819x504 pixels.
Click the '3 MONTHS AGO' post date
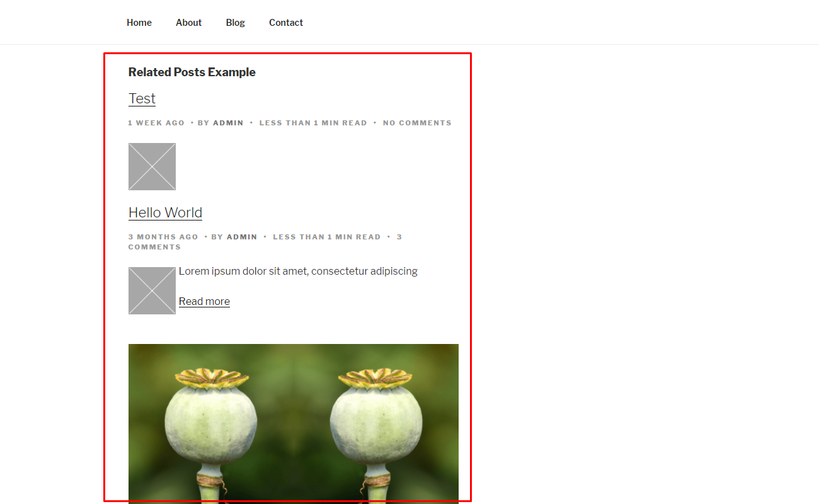click(x=163, y=237)
